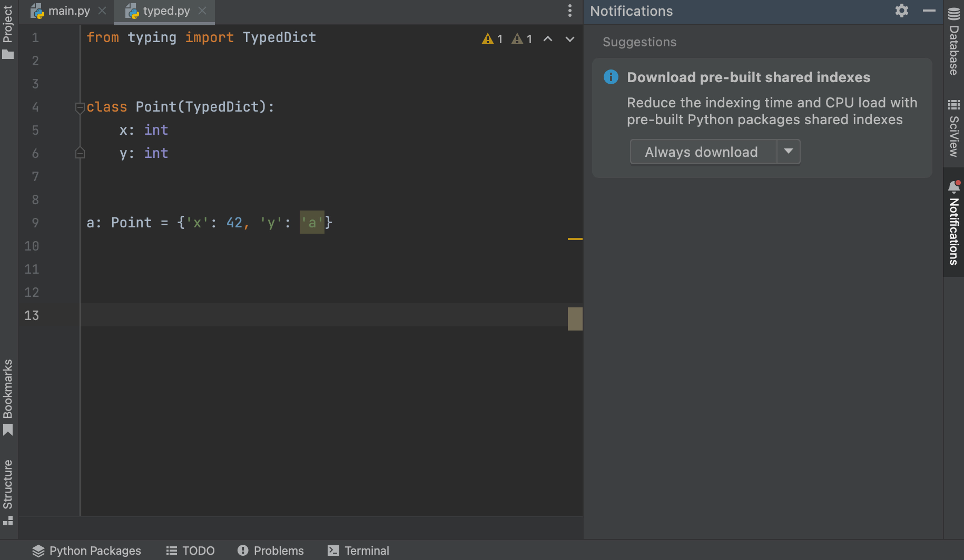Viewport: 964px width, 560px height.
Task: Jump to next highlighted error arrow
Action: coord(569,39)
